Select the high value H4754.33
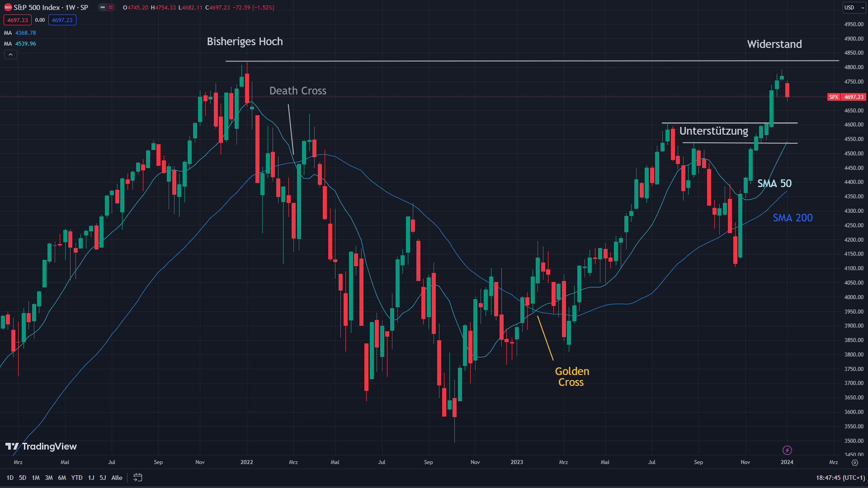The image size is (868, 488). (163, 8)
